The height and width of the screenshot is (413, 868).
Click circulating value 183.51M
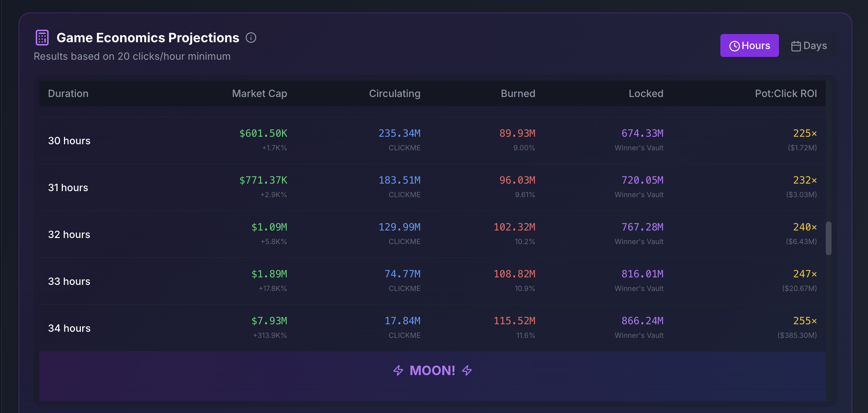coord(400,180)
